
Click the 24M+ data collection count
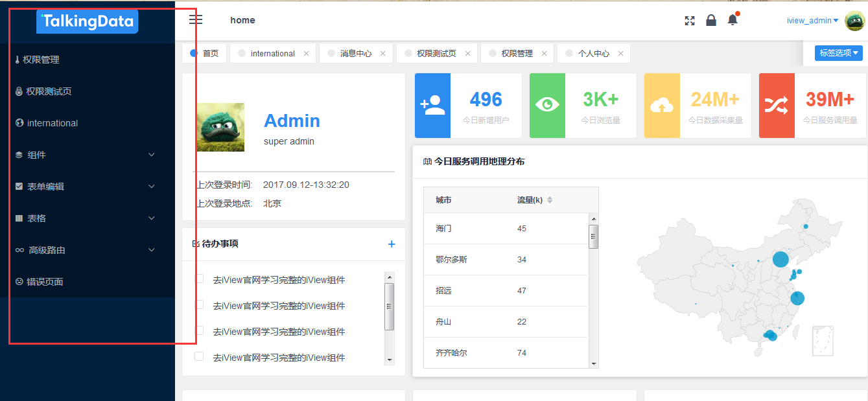[x=715, y=99]
